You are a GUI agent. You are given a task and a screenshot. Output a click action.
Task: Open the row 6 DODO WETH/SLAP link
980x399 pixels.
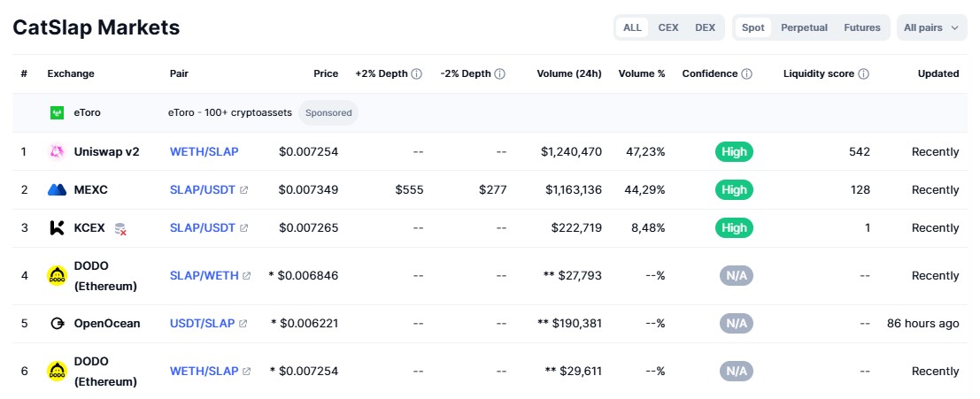tap(204, 371)
